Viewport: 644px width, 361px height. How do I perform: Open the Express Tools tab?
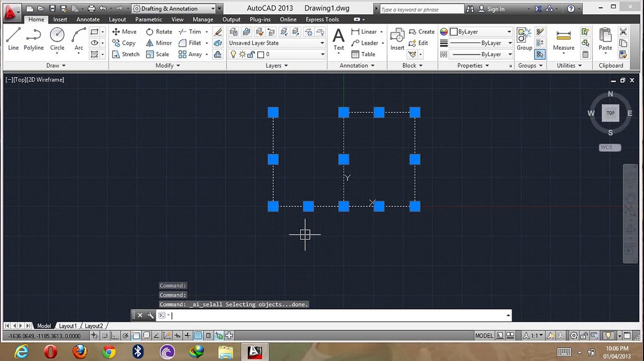[x=322, y=20]
